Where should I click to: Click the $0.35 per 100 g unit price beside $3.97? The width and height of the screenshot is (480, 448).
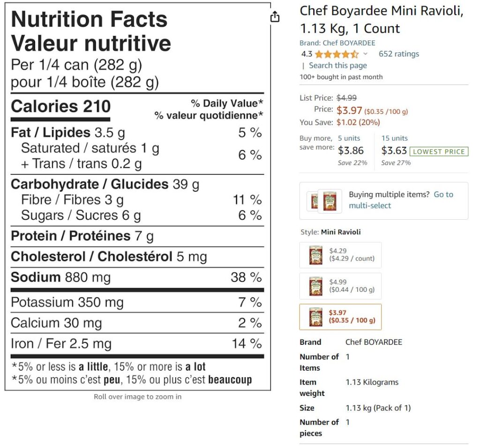coord(386,112)
